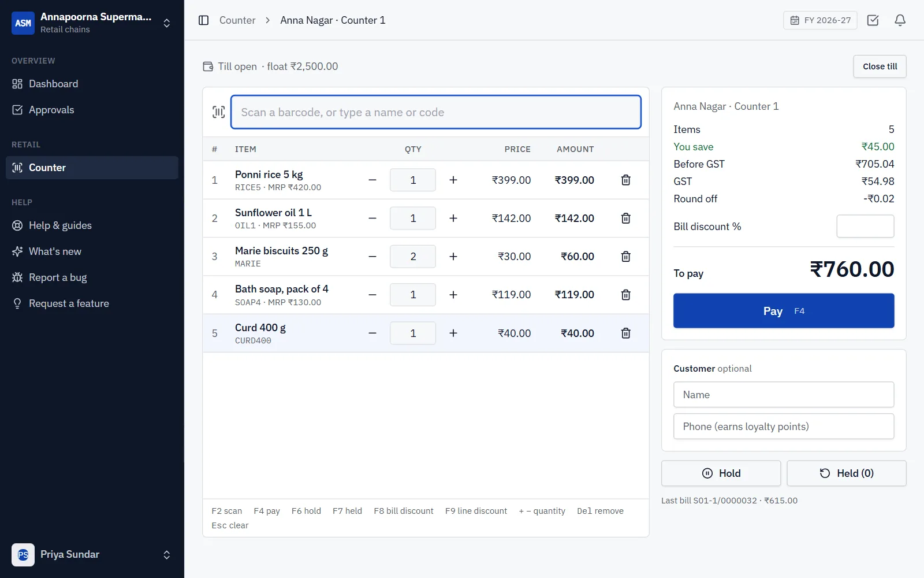
Task: Remove Sunflower oil 1 L with trash icon
Action: 625,218
